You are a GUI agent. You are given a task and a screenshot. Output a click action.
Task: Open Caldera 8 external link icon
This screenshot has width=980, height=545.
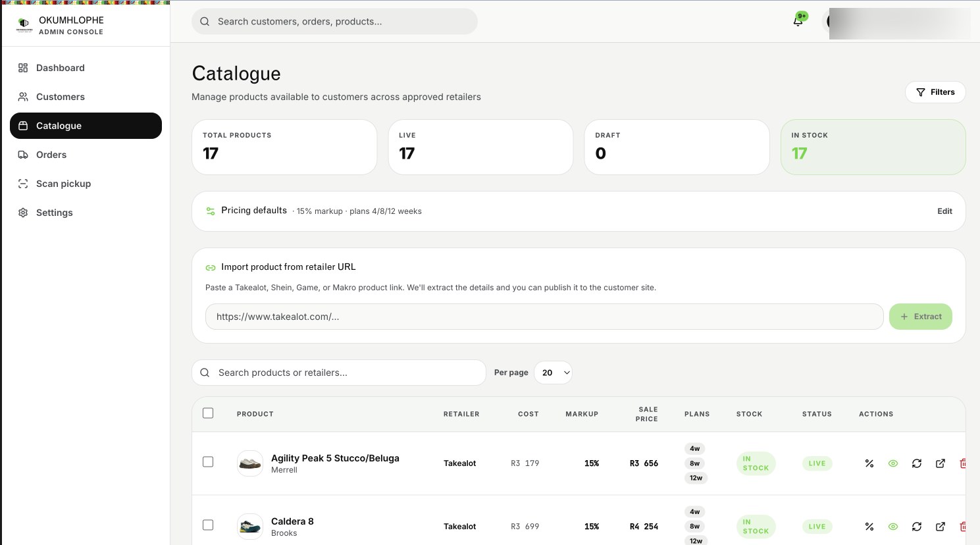coord(941,527)
